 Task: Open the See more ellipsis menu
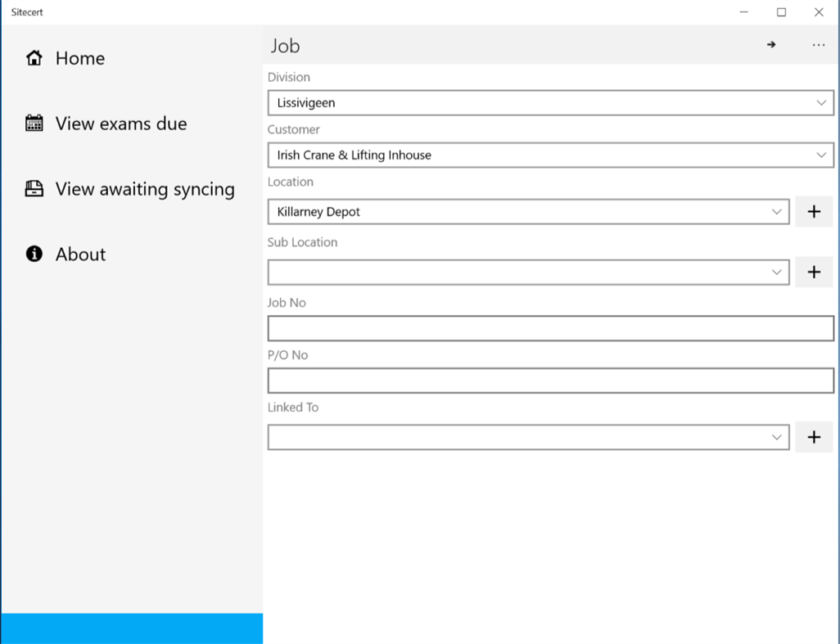tap(818, 45)
